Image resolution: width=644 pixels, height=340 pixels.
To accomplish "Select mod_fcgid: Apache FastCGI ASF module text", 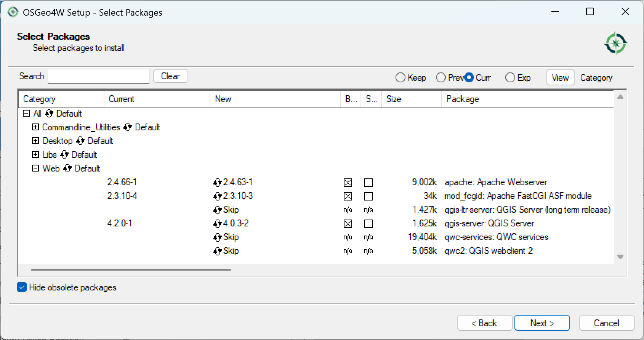I will coord(518,196).
